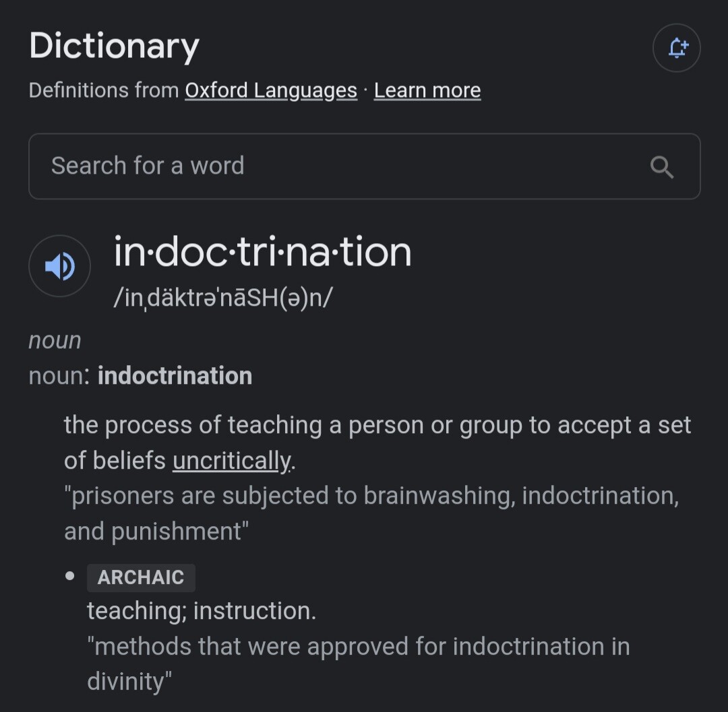Click the "Definitions from" source text
The width and height of the screenshot is (728, 712).
coord(104,90)
